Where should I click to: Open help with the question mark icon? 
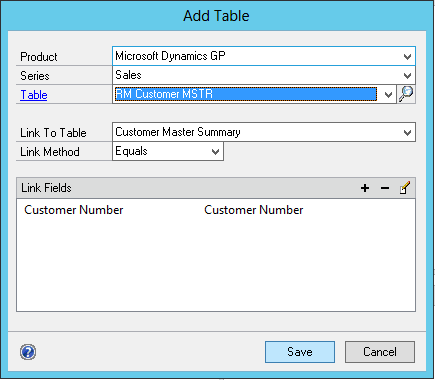point(28,352)
